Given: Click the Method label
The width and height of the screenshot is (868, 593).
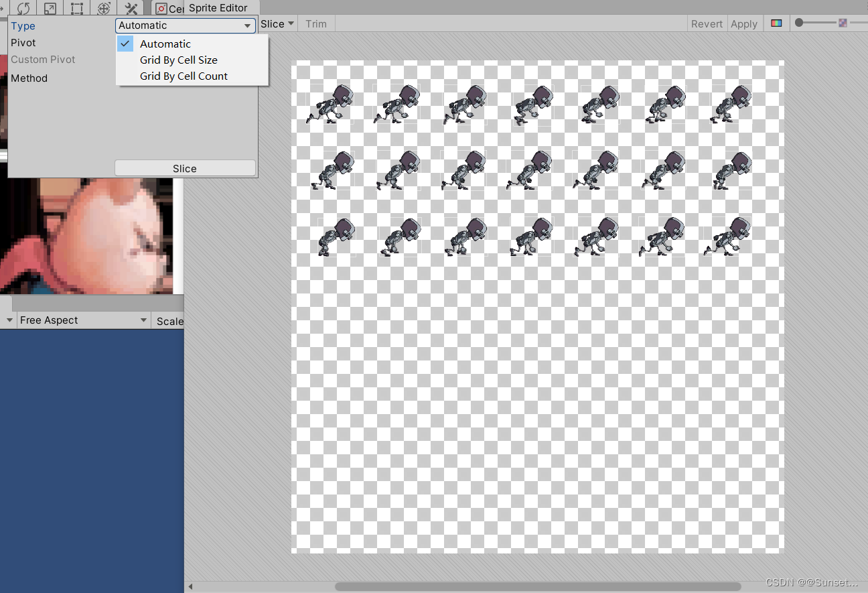Looking at the screenshot, I should (29, 78).
